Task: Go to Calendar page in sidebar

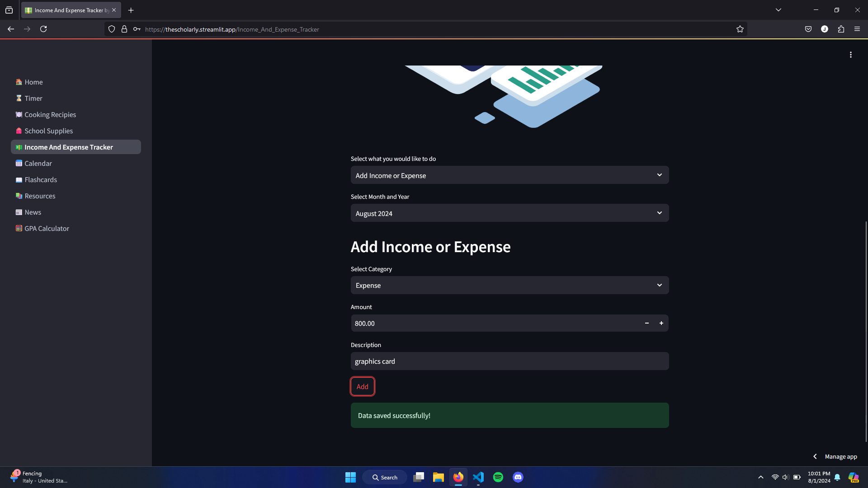Action: [x=38, y=164]
